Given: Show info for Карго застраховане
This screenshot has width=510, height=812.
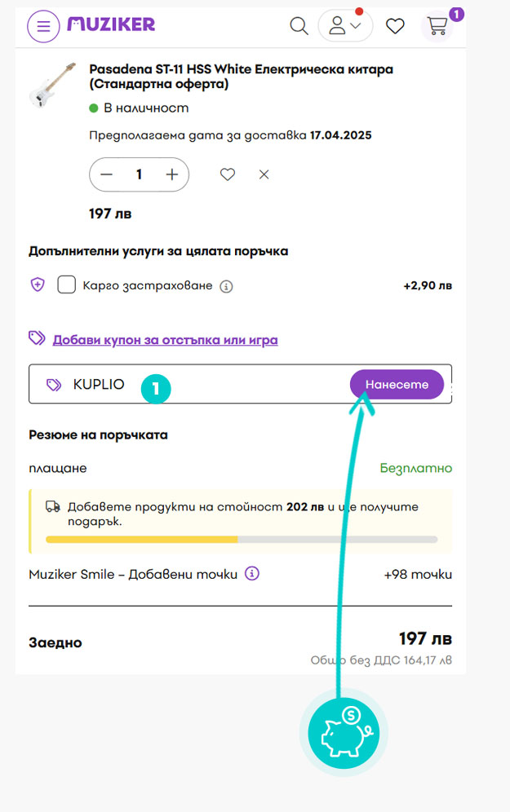Looking at the screenshot, I should 227,286.
